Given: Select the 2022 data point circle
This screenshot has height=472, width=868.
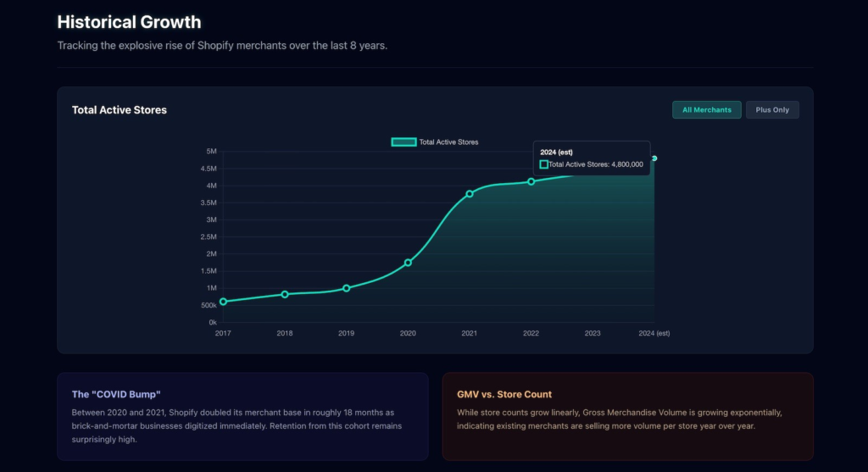Looking at the screenshot, I should tap(531, 181).
